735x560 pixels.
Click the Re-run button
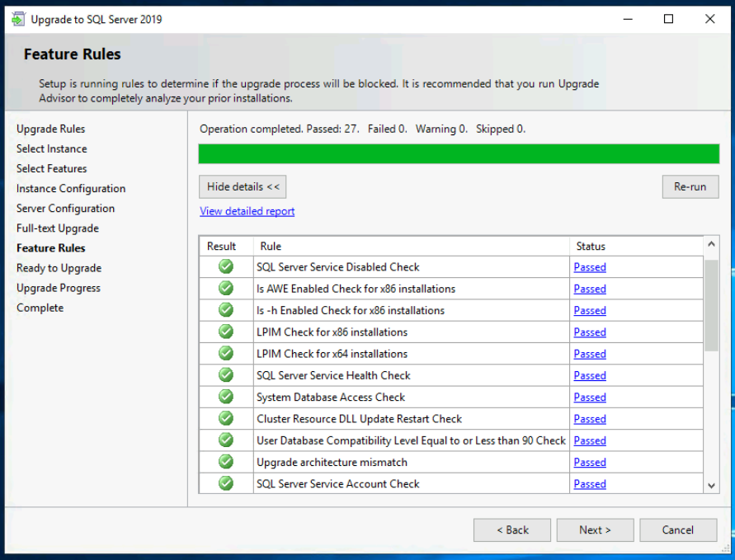[690, 187]
